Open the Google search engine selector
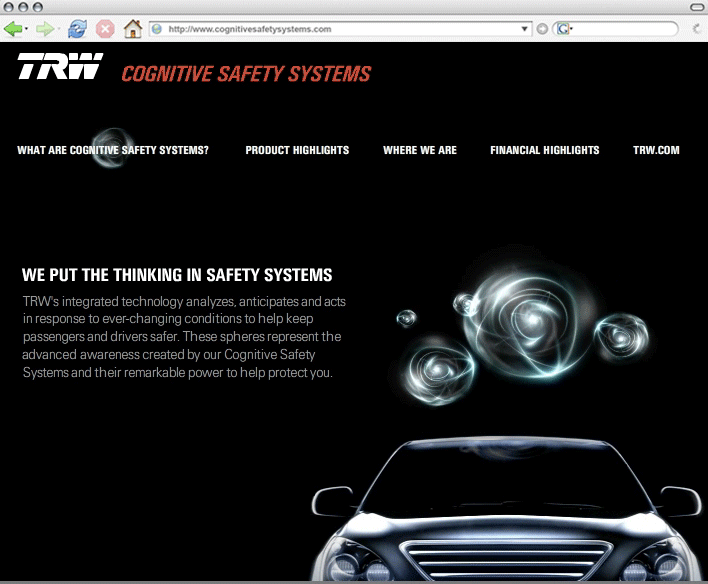 point(564,29)
